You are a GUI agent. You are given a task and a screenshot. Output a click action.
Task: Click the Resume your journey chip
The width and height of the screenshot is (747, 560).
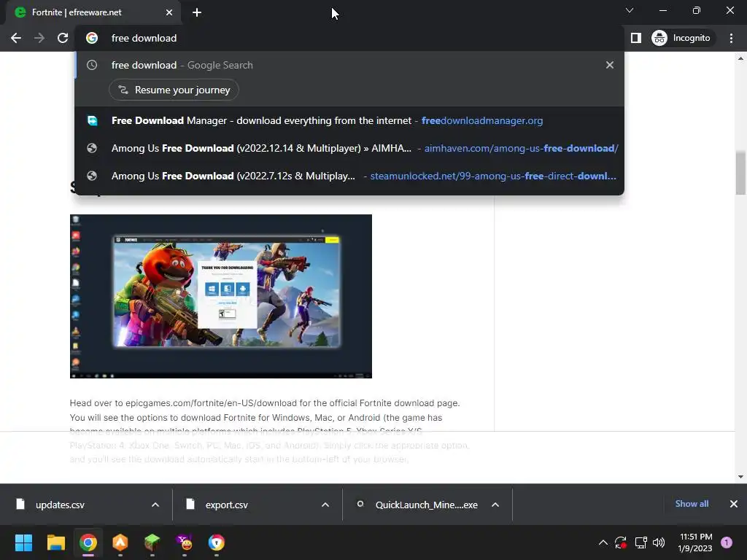pos(174,90)
